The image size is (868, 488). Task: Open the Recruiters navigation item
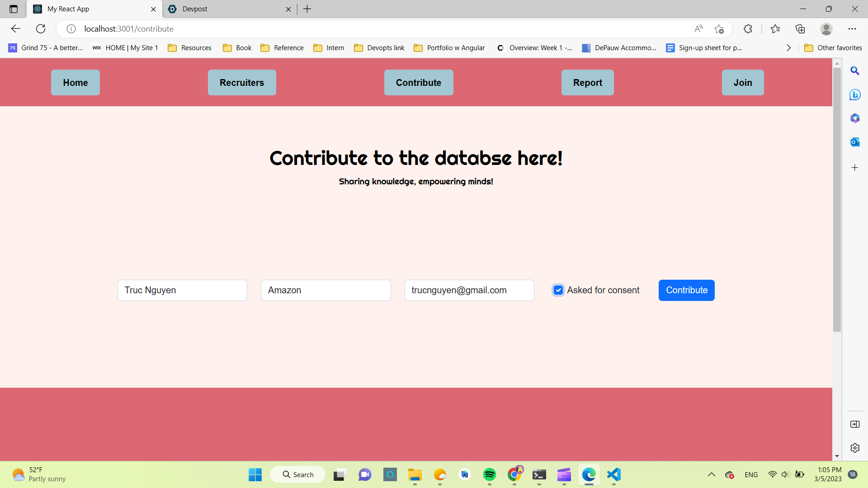[x=242, y=83]
